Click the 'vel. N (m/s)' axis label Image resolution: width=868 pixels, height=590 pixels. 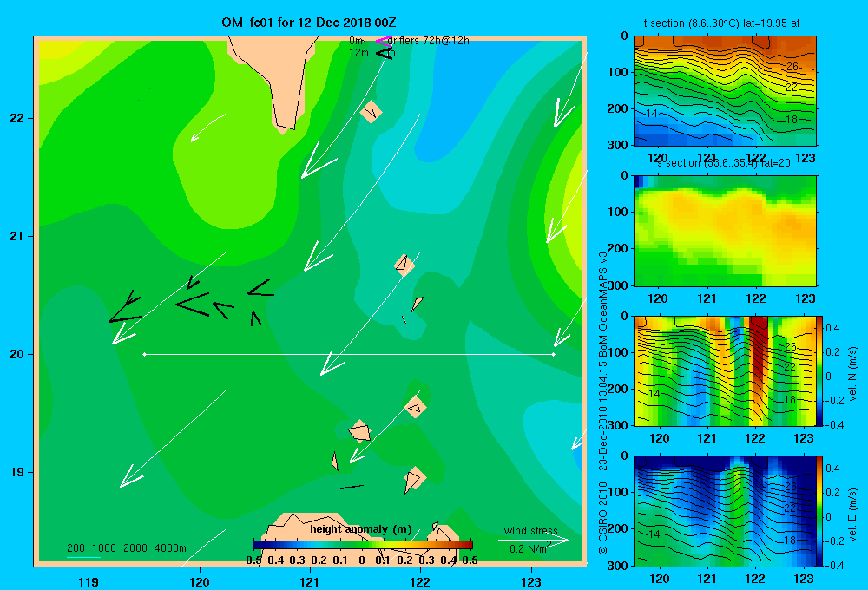(x=853, y=374)
